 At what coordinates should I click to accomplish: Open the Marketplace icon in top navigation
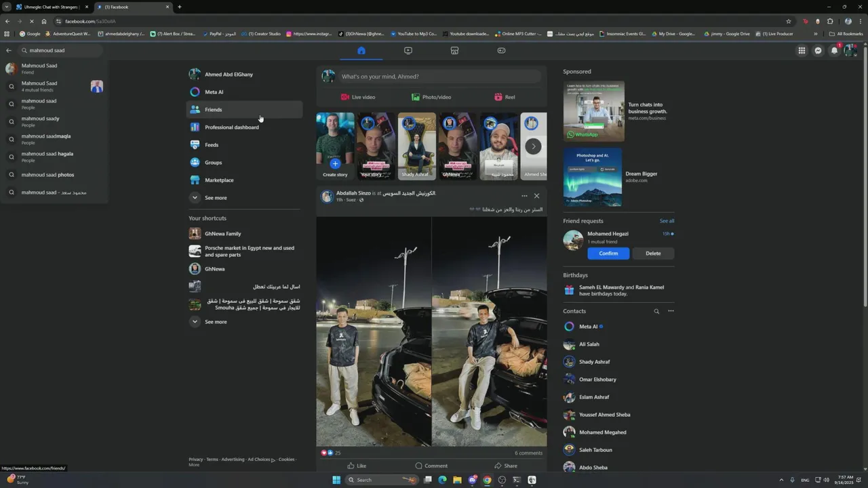[x=454, y=50]
